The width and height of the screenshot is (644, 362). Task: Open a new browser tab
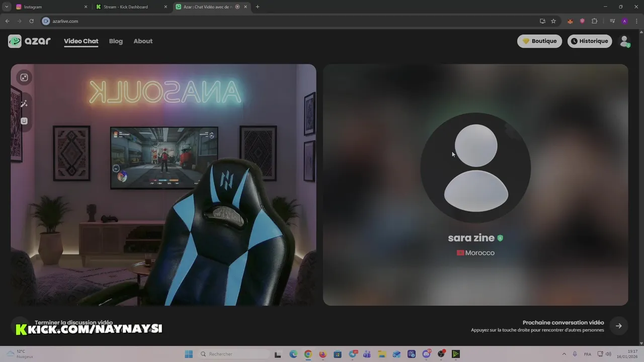(258, 7)
